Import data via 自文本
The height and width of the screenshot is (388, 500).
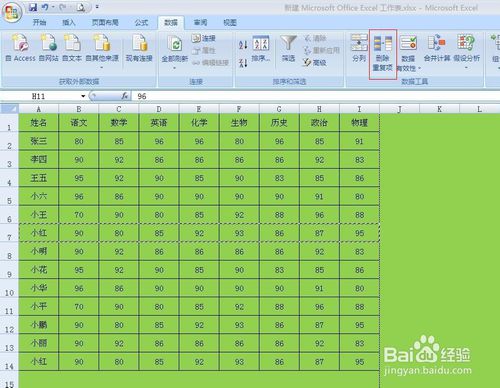coord(72,48)
